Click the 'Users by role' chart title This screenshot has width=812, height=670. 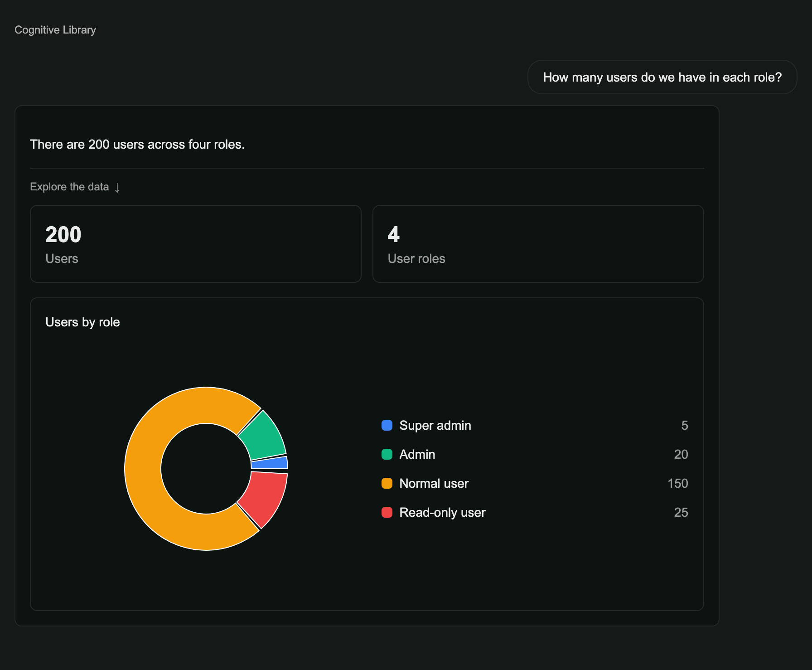pyautogui.click(x=82, y=322)
